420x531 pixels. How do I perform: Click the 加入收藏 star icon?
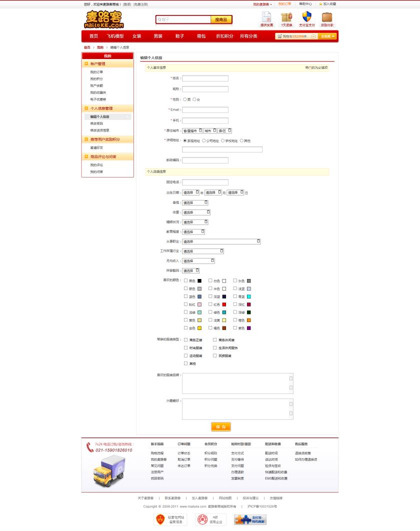(x=320, y=4)
